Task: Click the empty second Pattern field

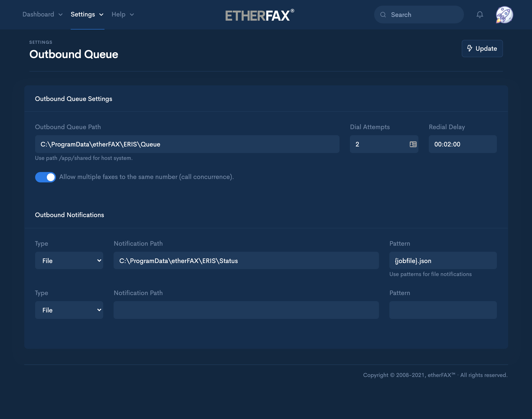Action: (x=443, y=310)
